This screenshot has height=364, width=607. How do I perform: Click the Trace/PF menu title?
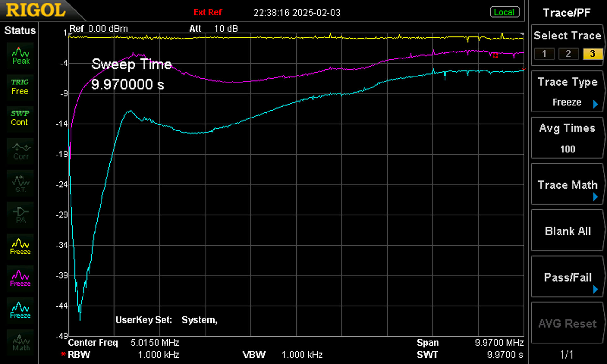point(567,13)
